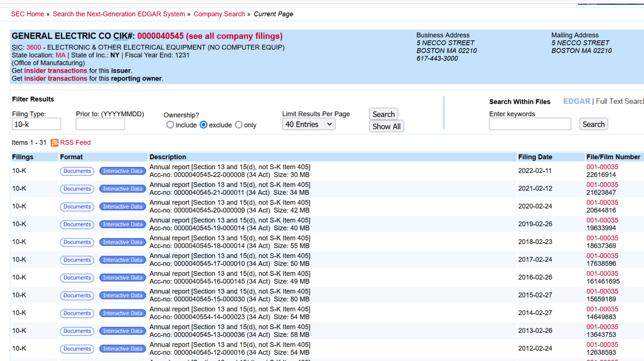Click SIC code 3600 link

[34, 47]
